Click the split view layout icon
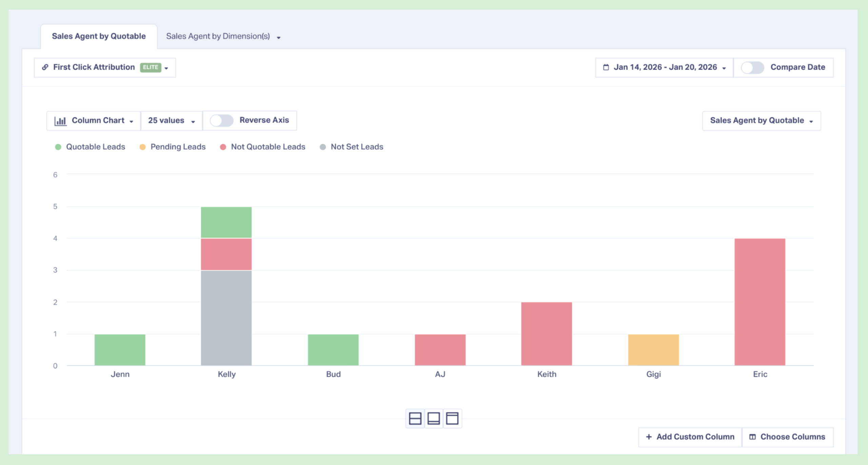 pos(415,418)
